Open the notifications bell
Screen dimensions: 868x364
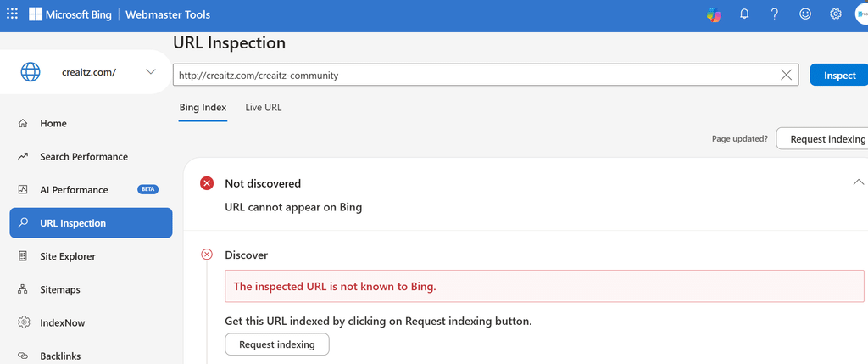point(744,15)
